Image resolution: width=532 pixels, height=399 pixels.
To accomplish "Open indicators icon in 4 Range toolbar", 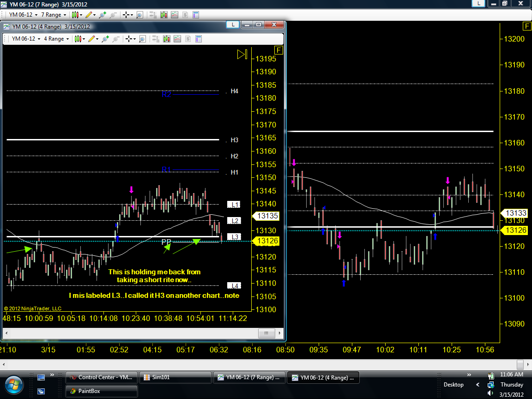I will tap(167, 39).
